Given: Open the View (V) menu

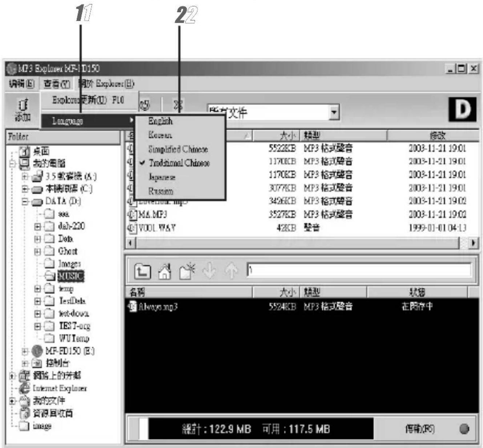Looking at the screenshot, I should pyautogui.click(x=56, y=84).
